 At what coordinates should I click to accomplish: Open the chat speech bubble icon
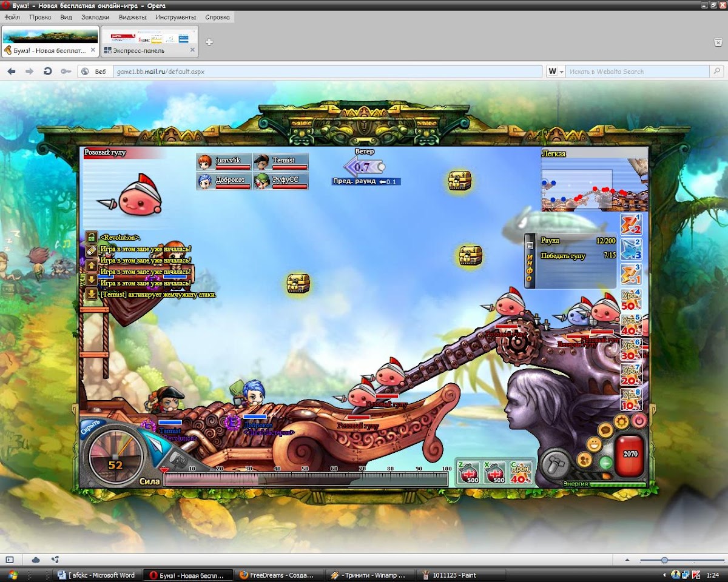605,430
